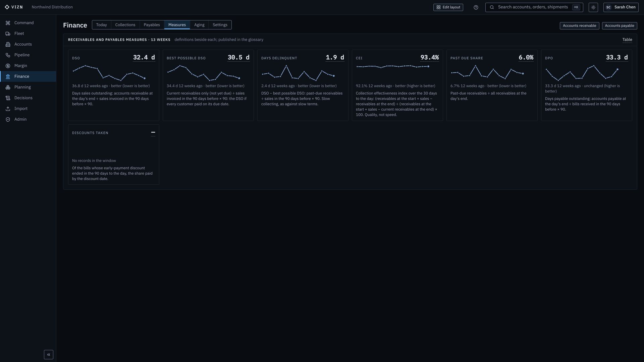The image size is (644, 362).
Task: Open the help question-mark icon
Action: (x=476, y=7)
